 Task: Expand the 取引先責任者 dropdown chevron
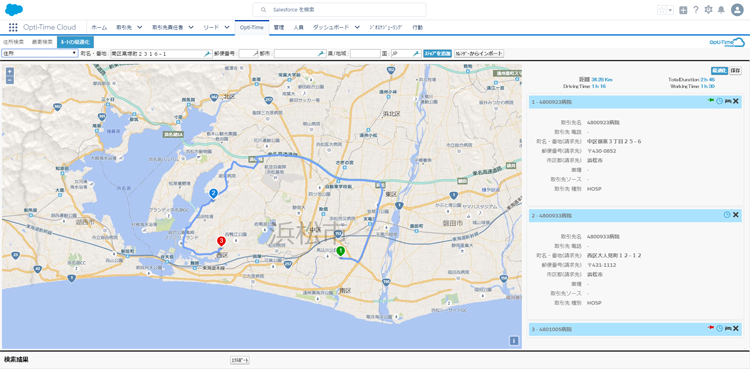pyautogui.click(x=191, y=27)
